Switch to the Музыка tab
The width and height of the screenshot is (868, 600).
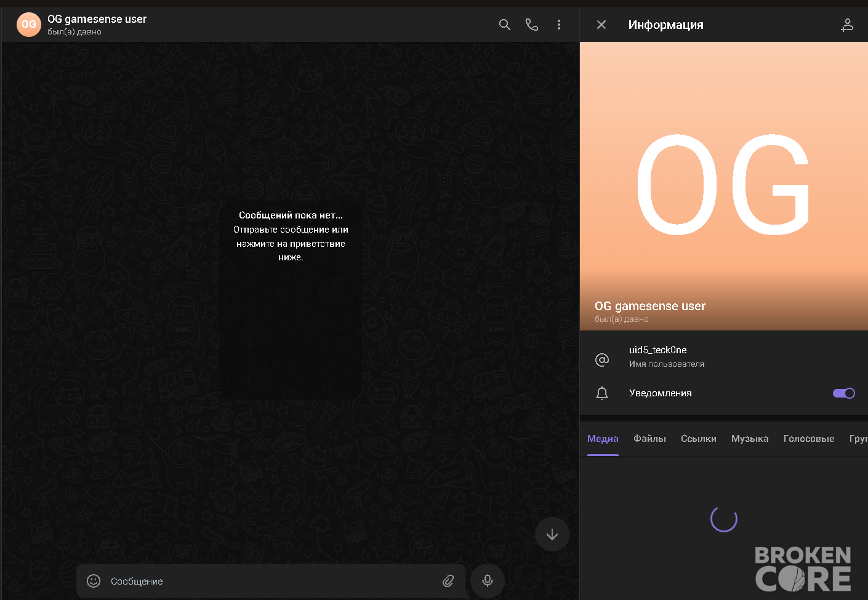coord(750,439)
